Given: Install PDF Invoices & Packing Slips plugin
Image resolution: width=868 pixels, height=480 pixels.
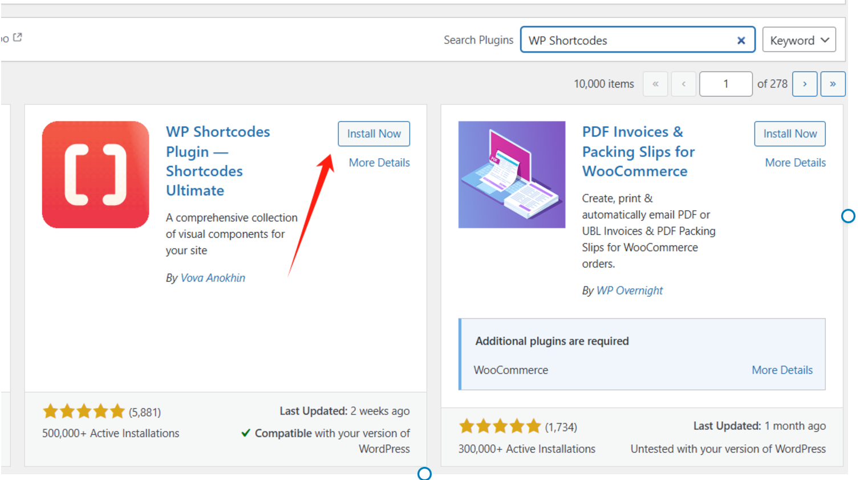Looking at the screenshot, I should pos(790,134).
